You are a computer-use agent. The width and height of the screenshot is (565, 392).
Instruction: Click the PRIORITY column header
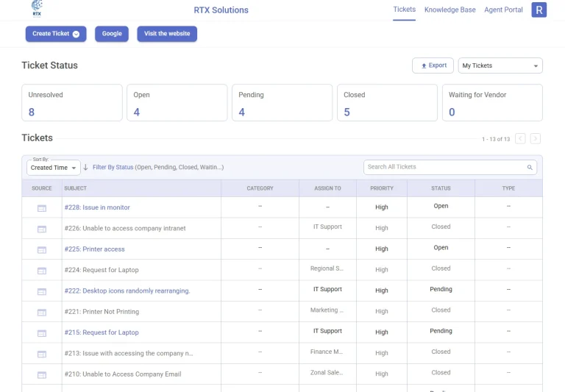pos(382,188)
